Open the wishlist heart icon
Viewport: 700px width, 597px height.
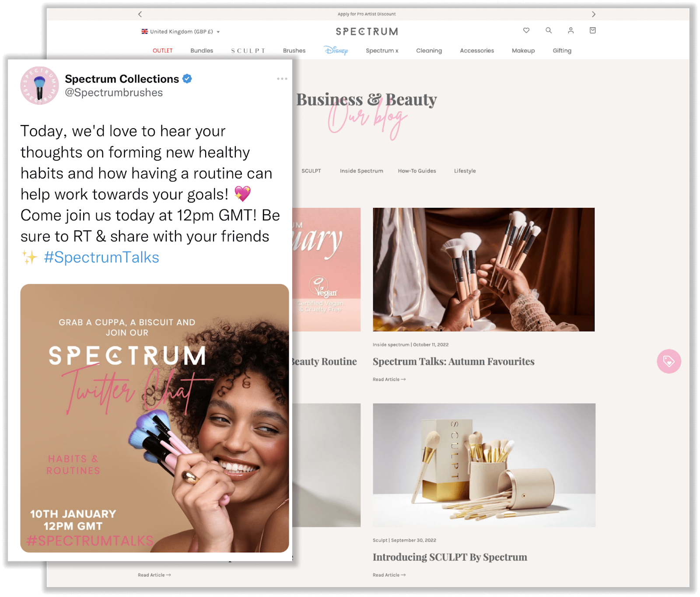tap(526, 30)
